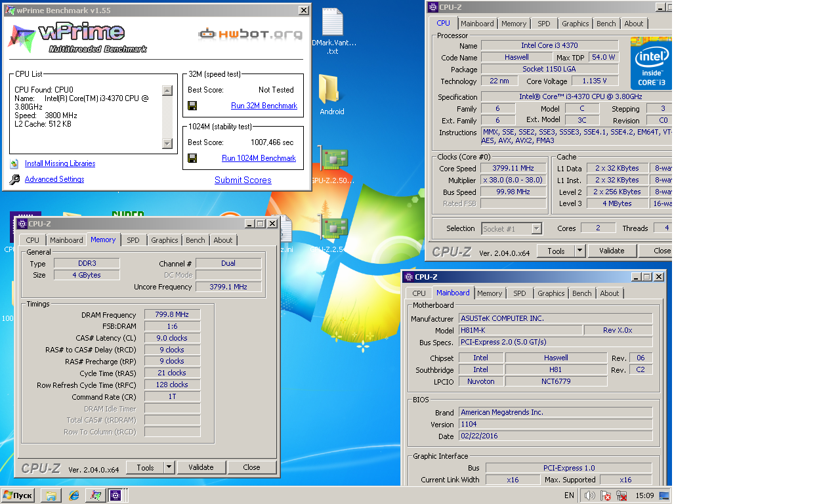Open the Socket #1 selection combo box
840x504 pixels.
tap(511, 228)
